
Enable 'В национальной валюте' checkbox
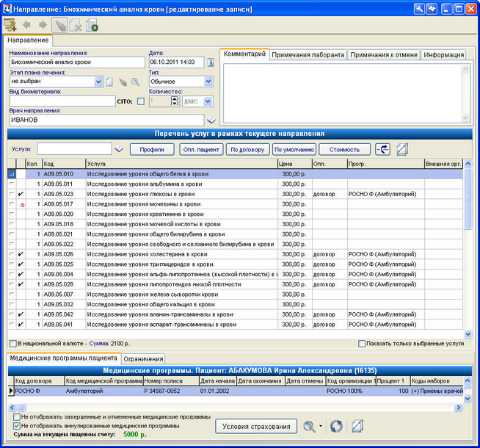pos(13,344)
